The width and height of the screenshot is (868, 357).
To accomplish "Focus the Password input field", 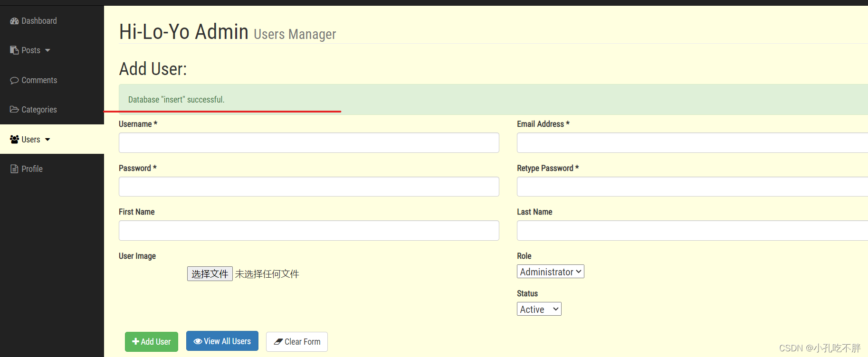I will (x=309, y=187).
